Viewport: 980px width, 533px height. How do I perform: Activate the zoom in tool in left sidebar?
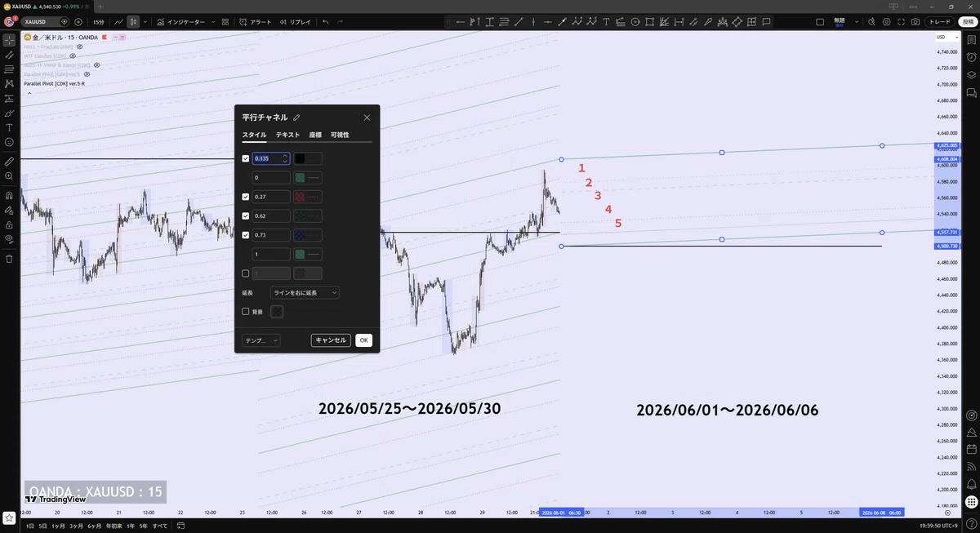(x=9, y=175)
